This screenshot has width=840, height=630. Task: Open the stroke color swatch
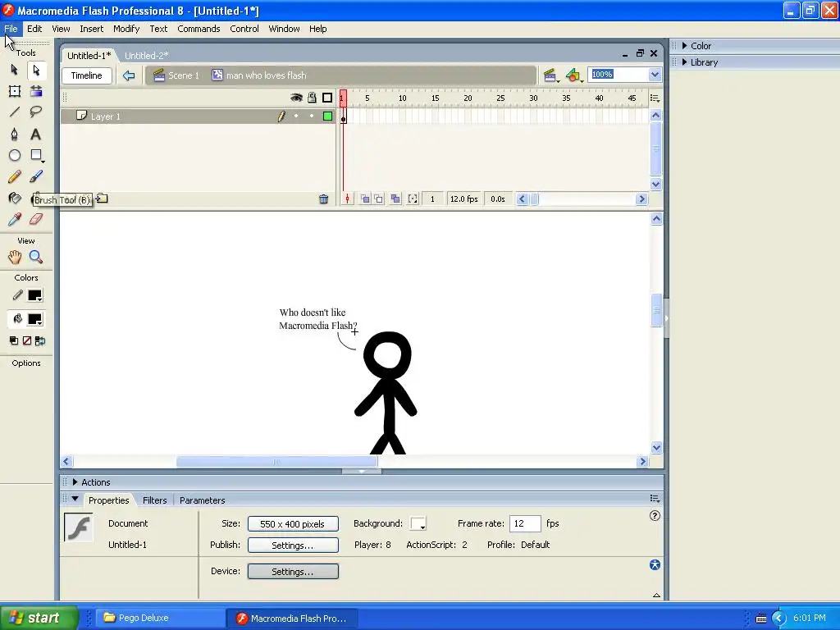[x=35, y=295]
